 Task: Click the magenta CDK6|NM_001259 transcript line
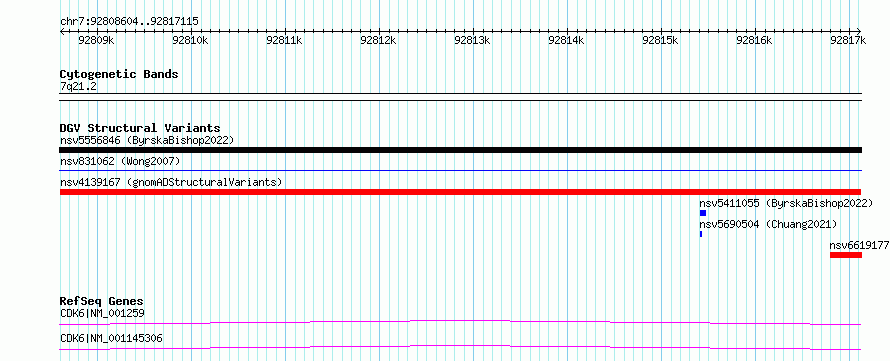[x=460, y=322]
